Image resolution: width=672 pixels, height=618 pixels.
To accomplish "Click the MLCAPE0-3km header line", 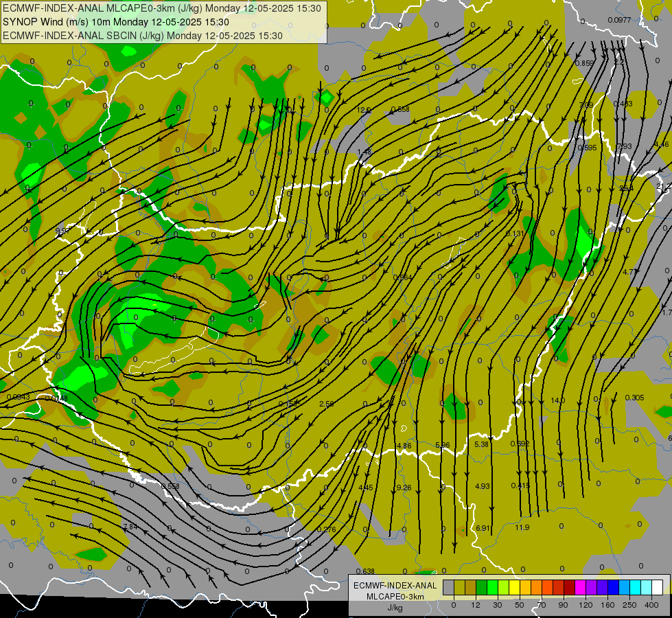I will (x=161, y=8).
